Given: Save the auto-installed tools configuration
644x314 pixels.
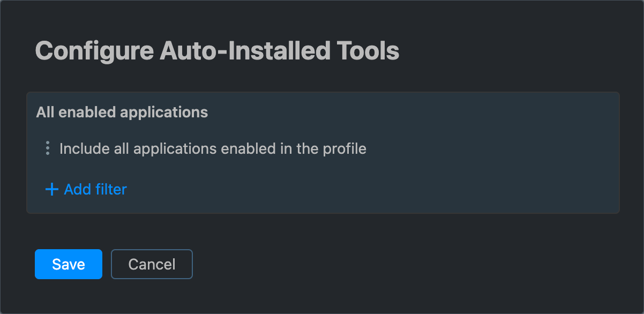Looking at the screenshot, I should (68, 264).
